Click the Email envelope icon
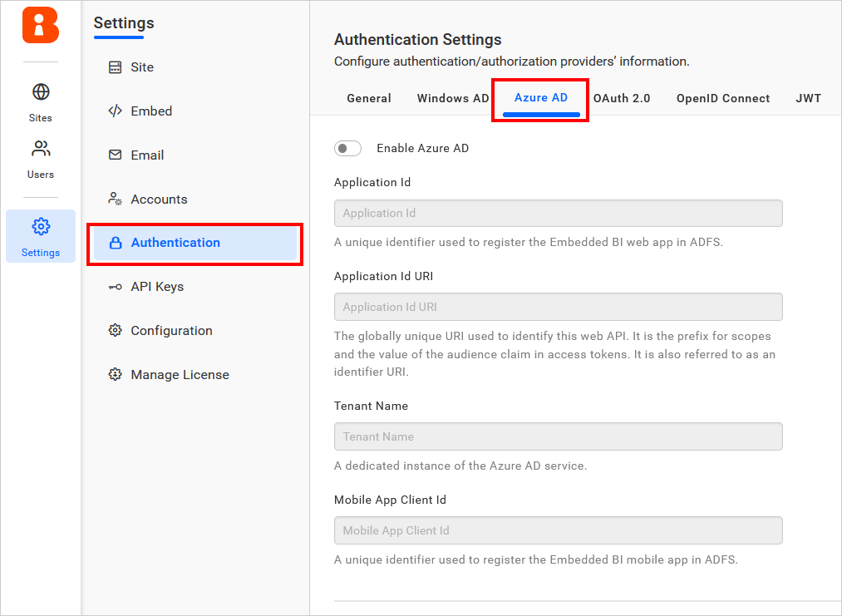 pos(114,155)
